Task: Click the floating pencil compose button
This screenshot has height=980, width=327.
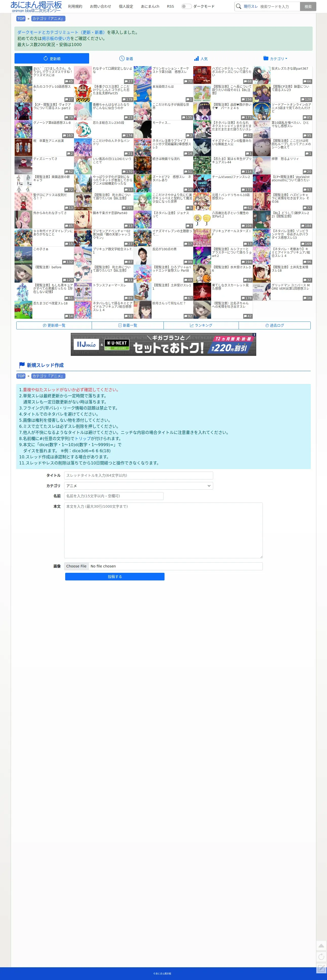Action: 321,968
